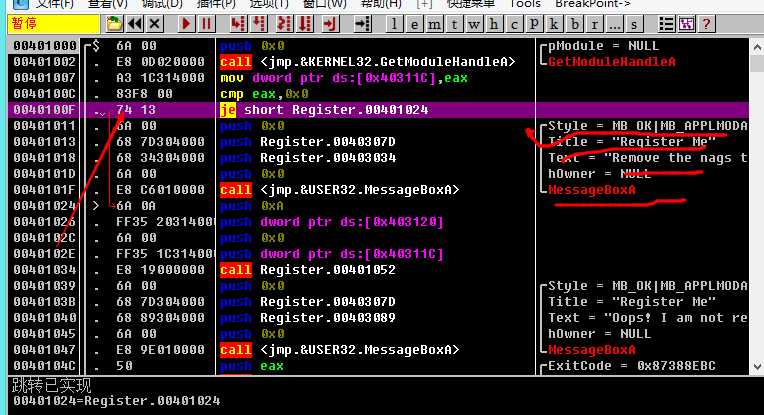Image resolution: width=764 pixels, height=415 pixels.
Task: Click the 00401024=Register.00401024 info line
Action: click(116, 401)
